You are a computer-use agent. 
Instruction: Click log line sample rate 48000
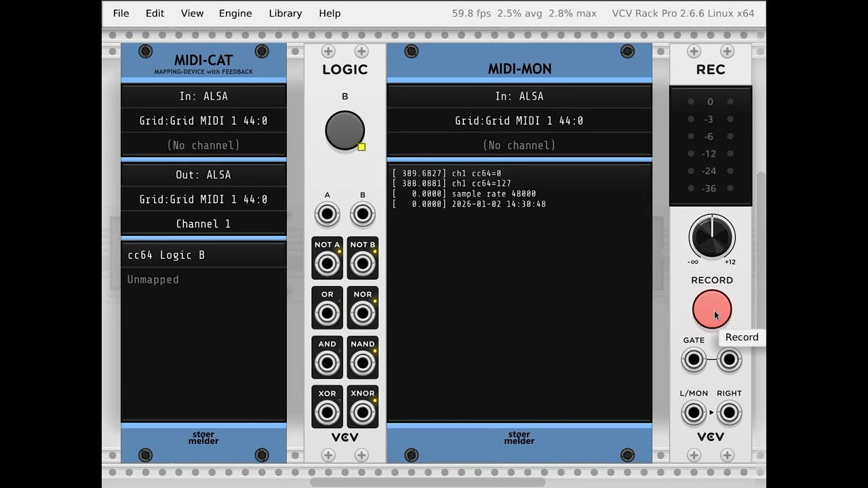coord(464,194)
